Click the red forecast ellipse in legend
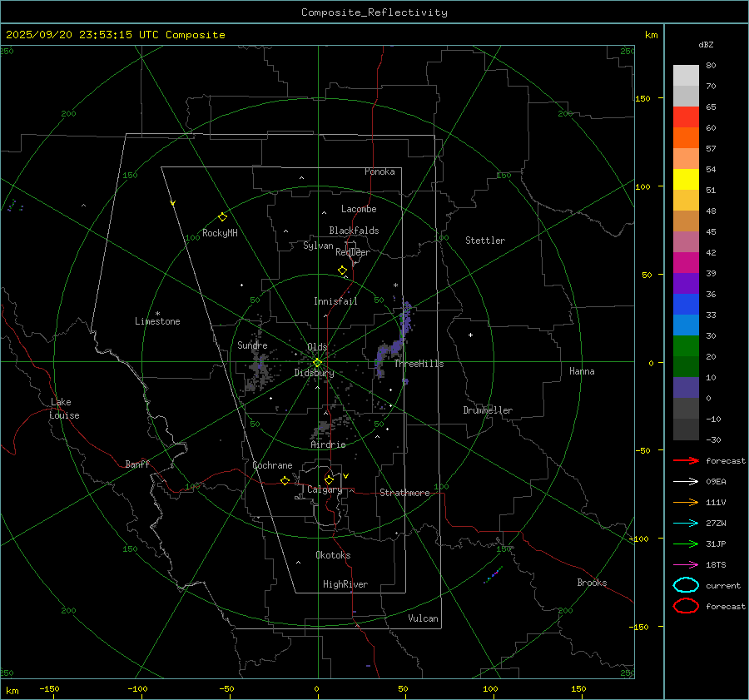The width and height of the screenshot is (749, 700). pyautogui.click(x=686, y=606)
